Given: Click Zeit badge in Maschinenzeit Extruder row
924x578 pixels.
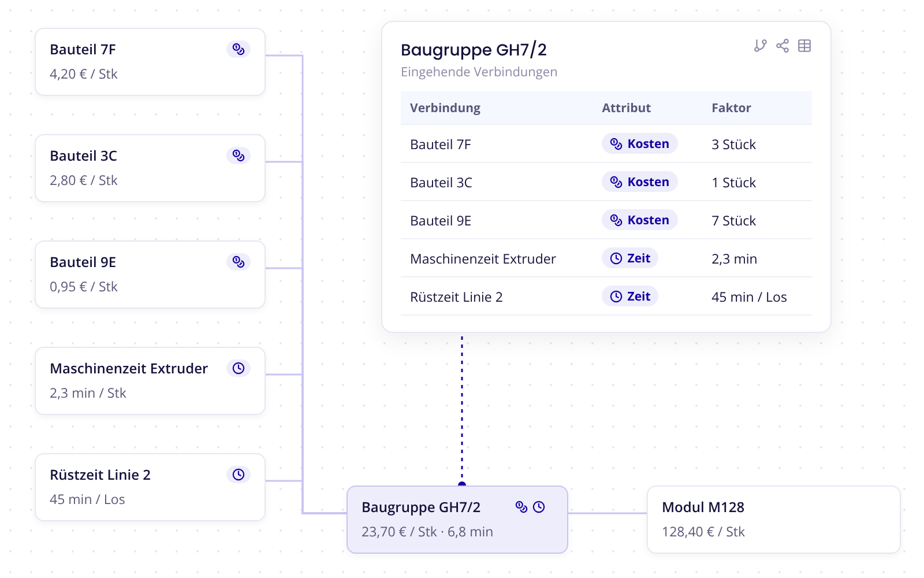Looking at the screenshot, I should tap(630, 258).
